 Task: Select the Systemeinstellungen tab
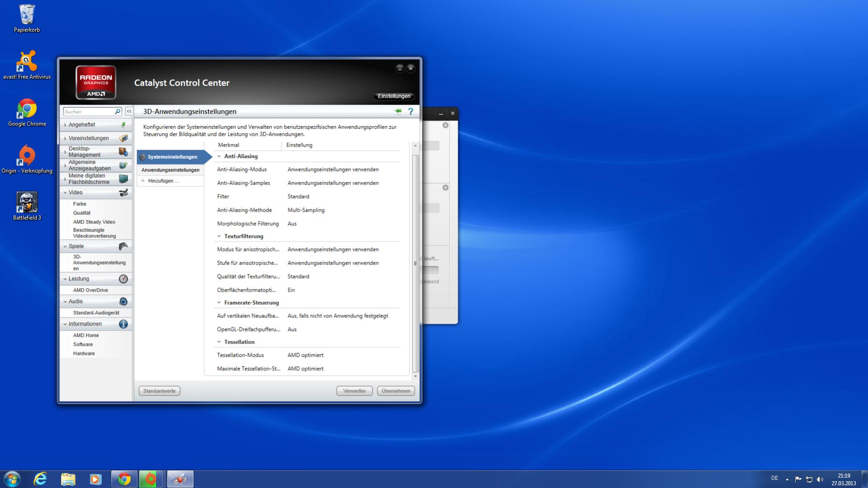172,157
